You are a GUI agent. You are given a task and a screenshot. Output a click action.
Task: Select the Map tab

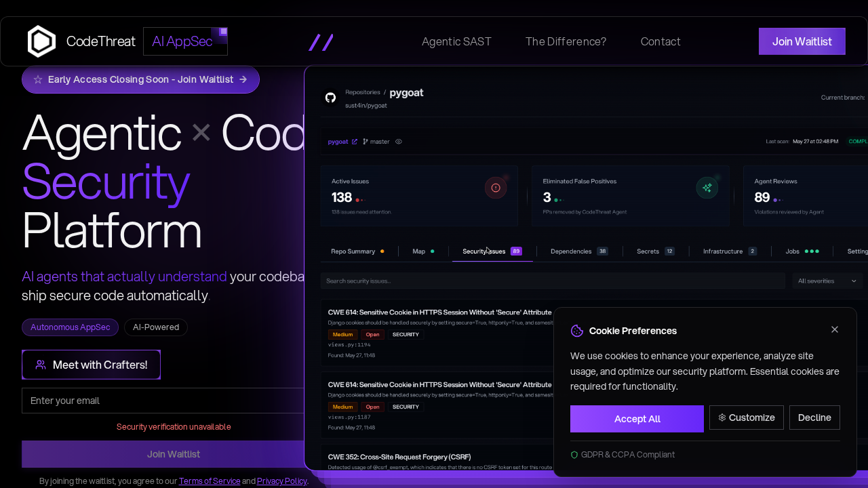click(x=420, y=251)
